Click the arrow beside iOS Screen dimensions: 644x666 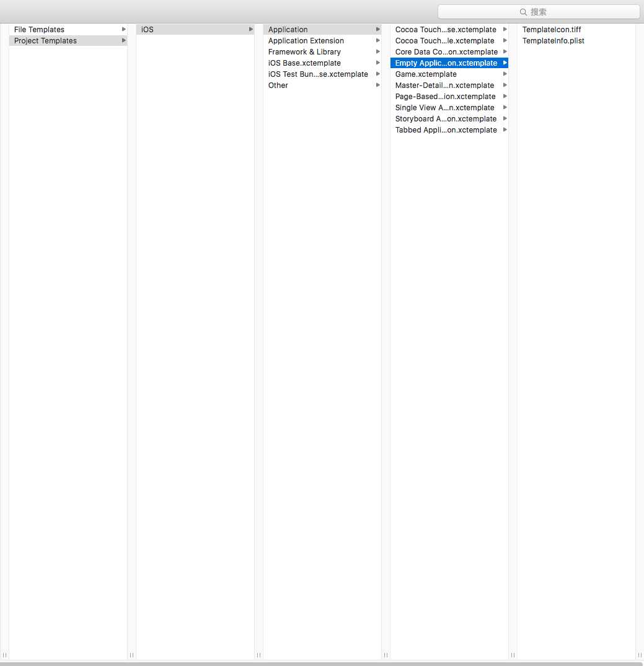tap(251, 29)
